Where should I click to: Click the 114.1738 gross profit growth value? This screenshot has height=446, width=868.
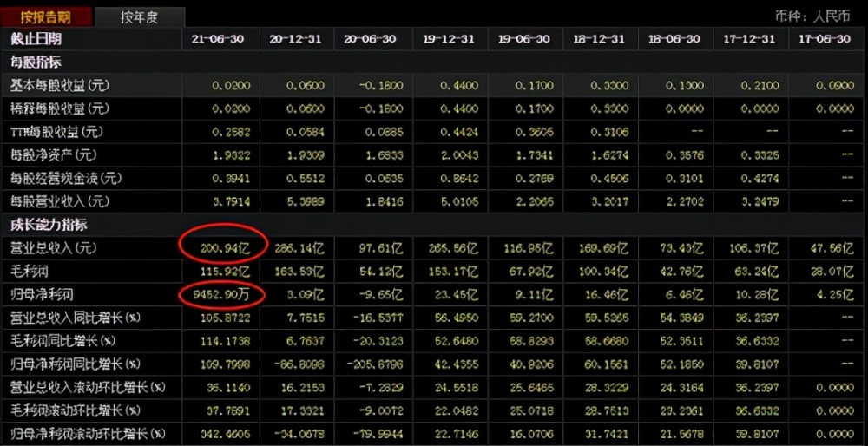coord(227,341)
